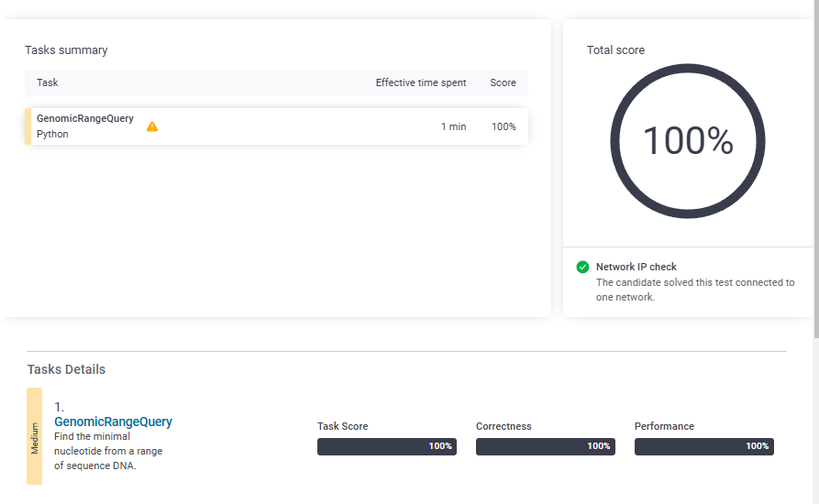Select the GenomicRangeQuery Python summary row

tap(276, 126)
